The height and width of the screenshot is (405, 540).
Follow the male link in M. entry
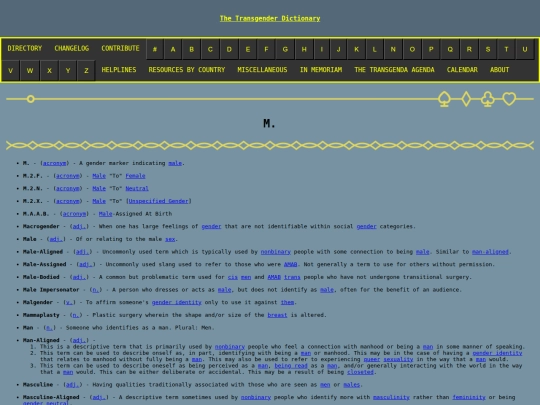[175, 163]
